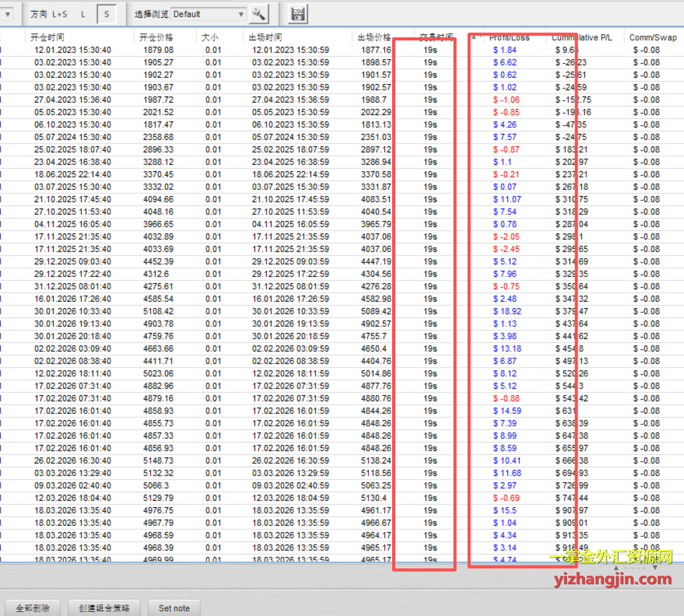Sort by the 开仓价格 column header

[x=156, y=37]
